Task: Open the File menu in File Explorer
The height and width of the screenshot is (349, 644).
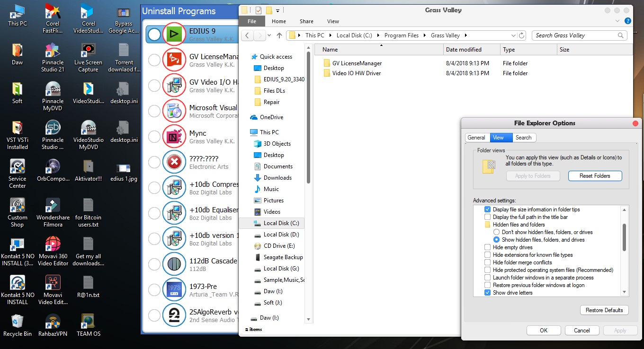Action: pos(252,21)
